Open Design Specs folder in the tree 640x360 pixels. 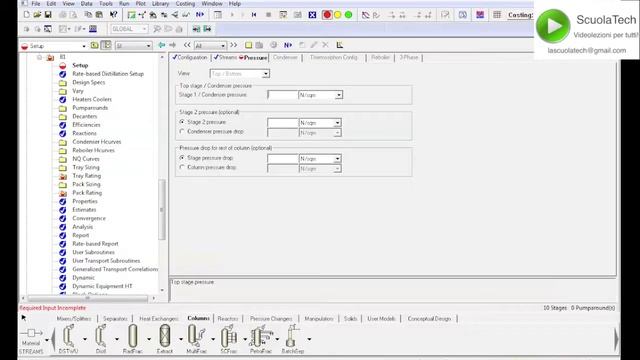coord(89,82)
